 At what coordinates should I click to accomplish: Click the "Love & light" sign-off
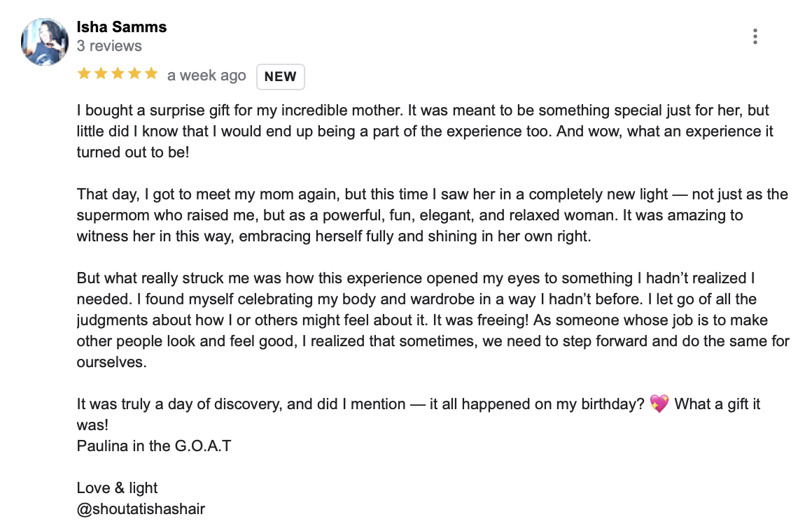coord(117,488)
